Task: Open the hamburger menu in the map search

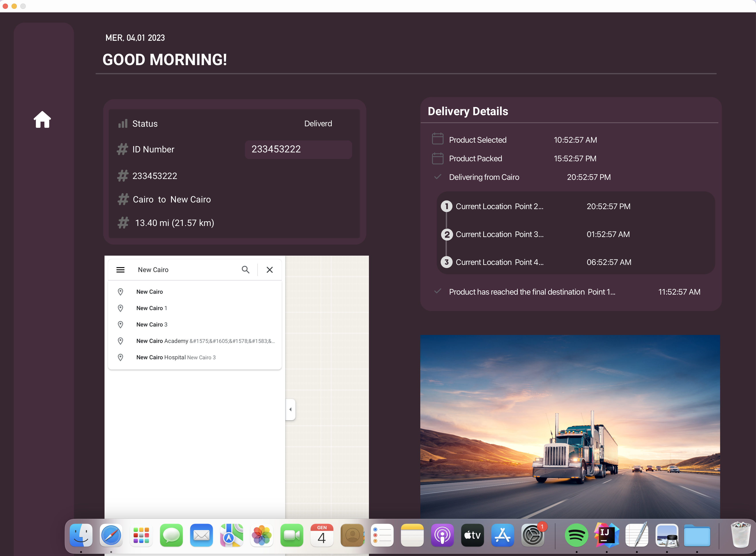Action: coord(120,270)
